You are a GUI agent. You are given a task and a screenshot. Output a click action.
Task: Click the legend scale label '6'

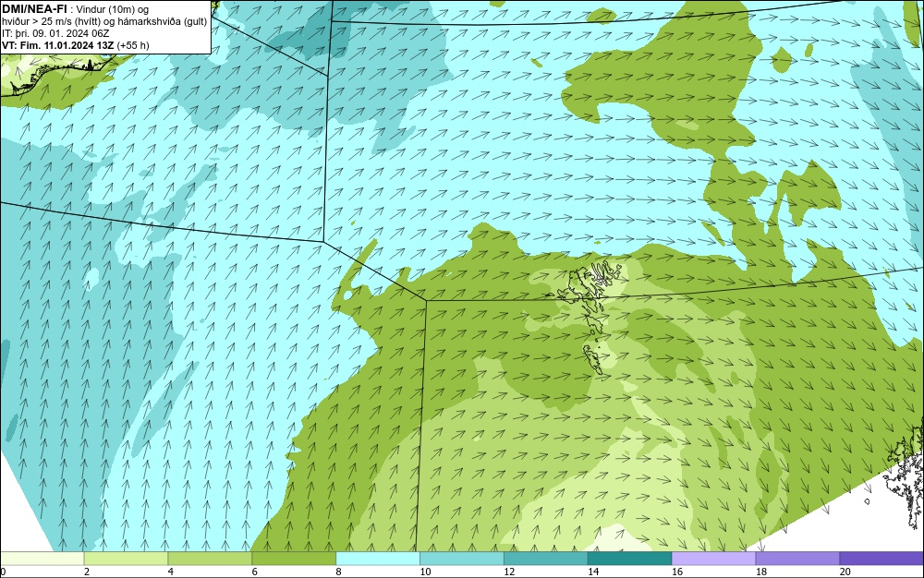point(255,572)
